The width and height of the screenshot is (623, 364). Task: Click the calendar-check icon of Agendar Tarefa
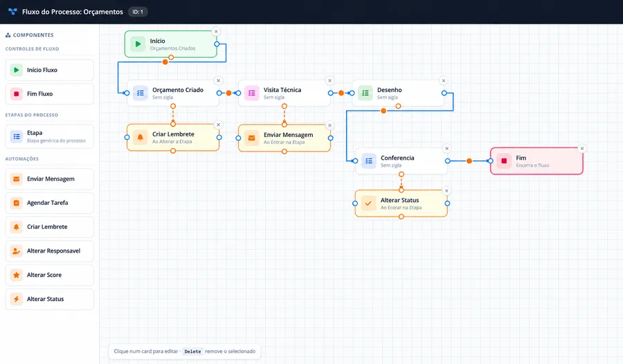pos(17,203)
